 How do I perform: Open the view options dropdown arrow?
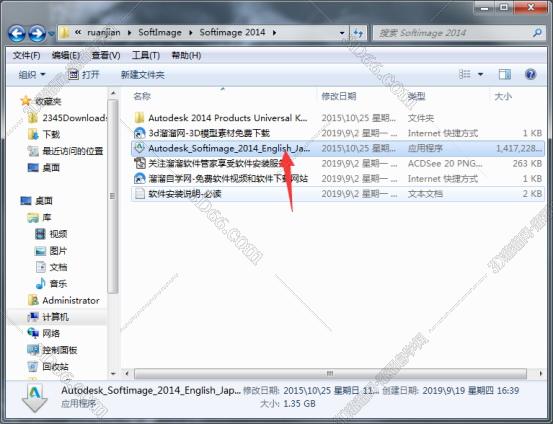[x=480, y=74]
